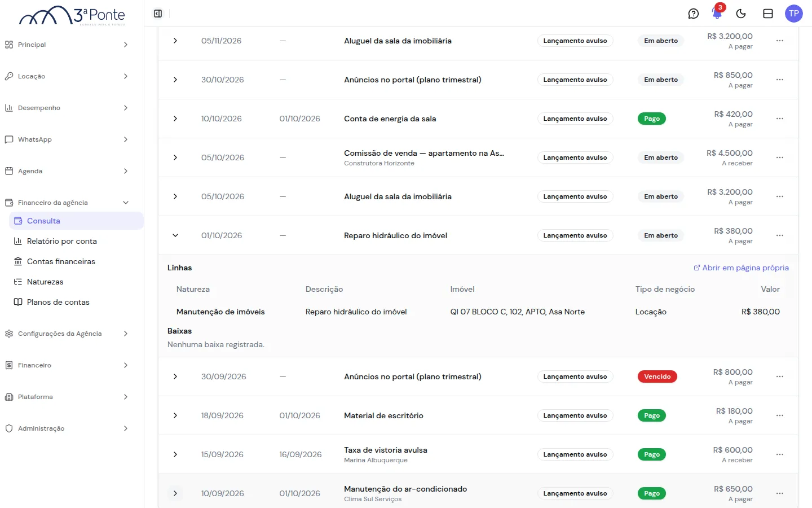The image size is (812, 508).
Task: Open the Desempenho sidebar menu
Action: tap(67, 108)
